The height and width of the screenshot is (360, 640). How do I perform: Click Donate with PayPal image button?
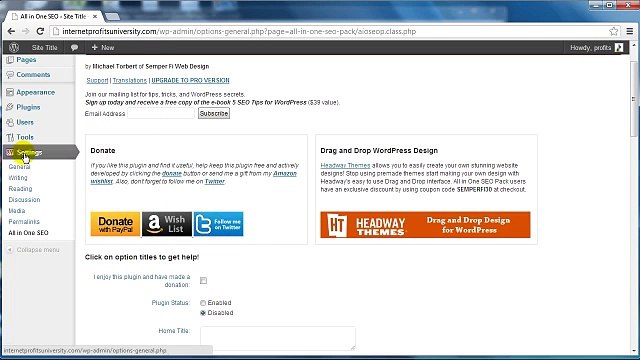coord(116,224)
